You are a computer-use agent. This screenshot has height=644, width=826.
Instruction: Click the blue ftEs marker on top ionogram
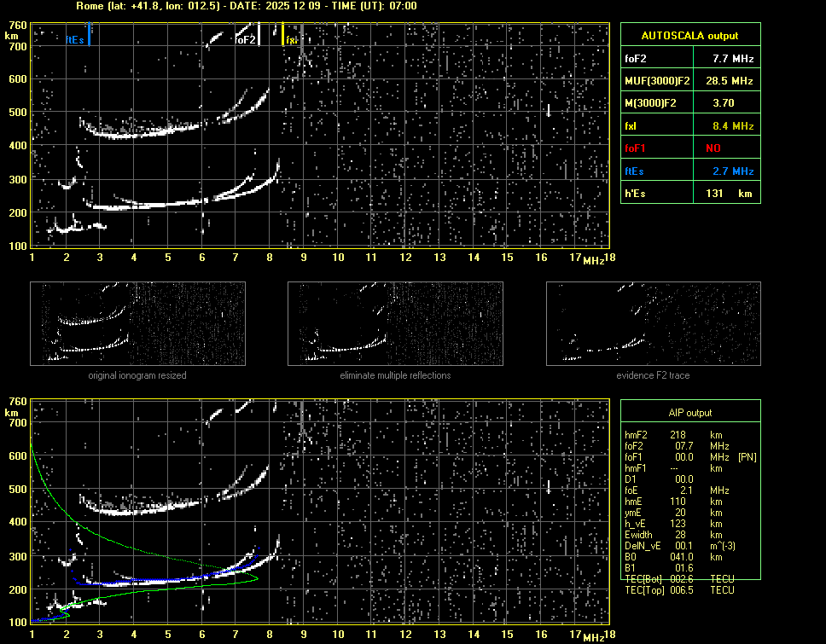coord(89,34)
